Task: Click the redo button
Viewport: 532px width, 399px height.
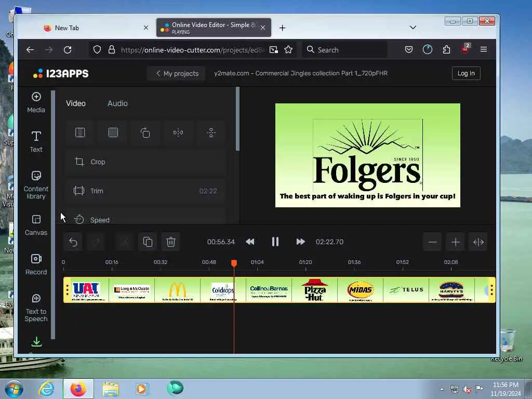Action: click(x=96, y=242)
